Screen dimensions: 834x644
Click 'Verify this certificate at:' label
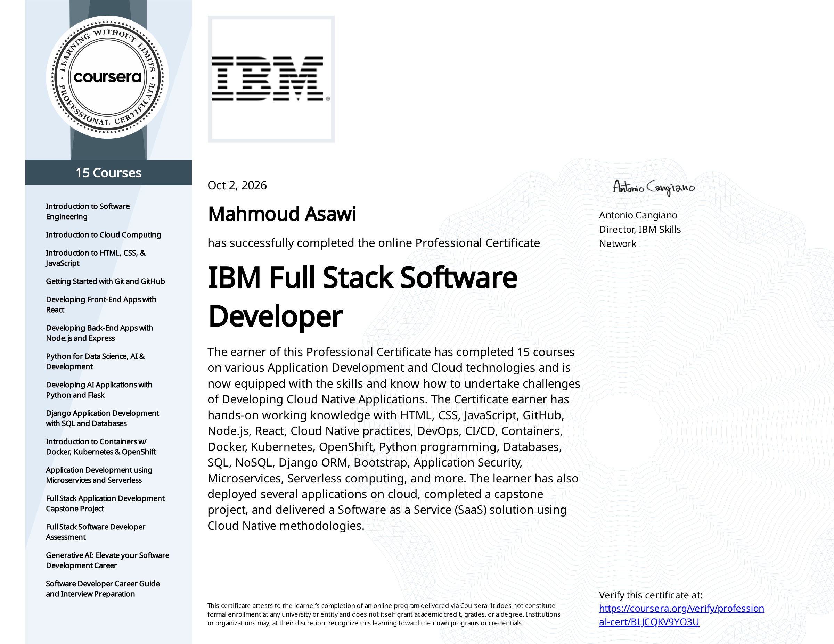pos(650,595)
